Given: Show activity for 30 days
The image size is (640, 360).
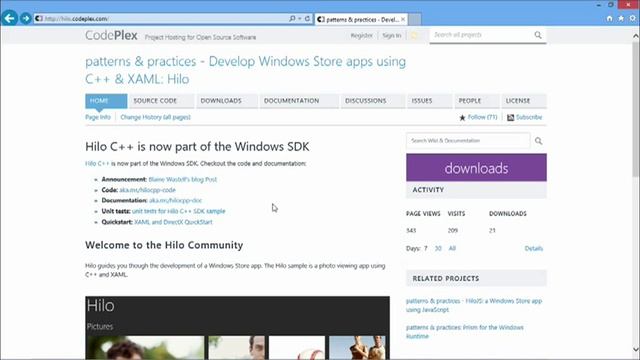Looking at the screenshot, I should [x=438, y=248].
